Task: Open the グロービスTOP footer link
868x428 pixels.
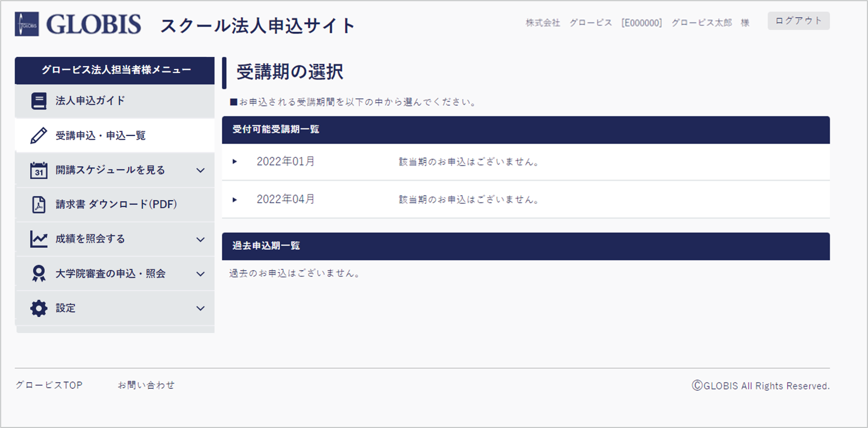Action: tap(49, 385)
